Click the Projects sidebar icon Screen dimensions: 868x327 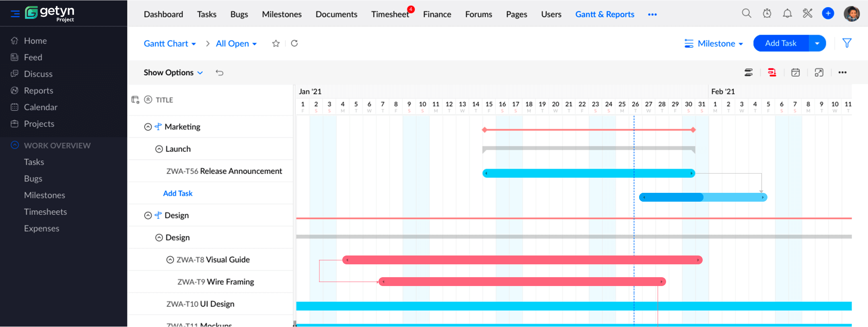click(x=14, y=124)
